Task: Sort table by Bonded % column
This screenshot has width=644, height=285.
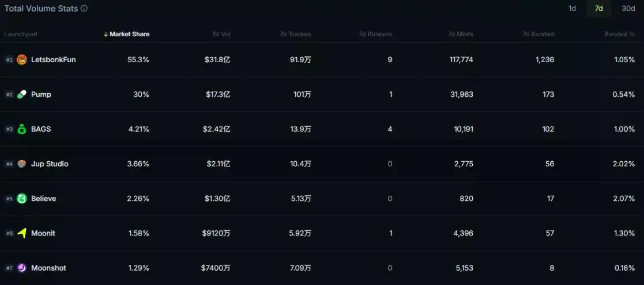Action: (619, 34)
